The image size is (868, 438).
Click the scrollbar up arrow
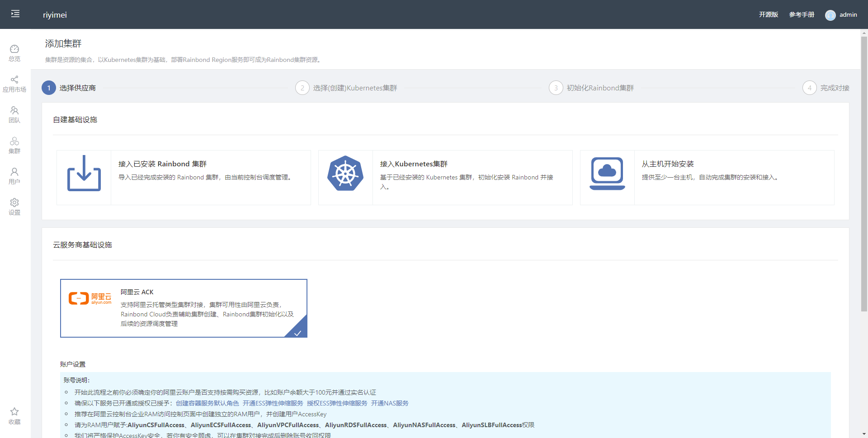(864, 33)
